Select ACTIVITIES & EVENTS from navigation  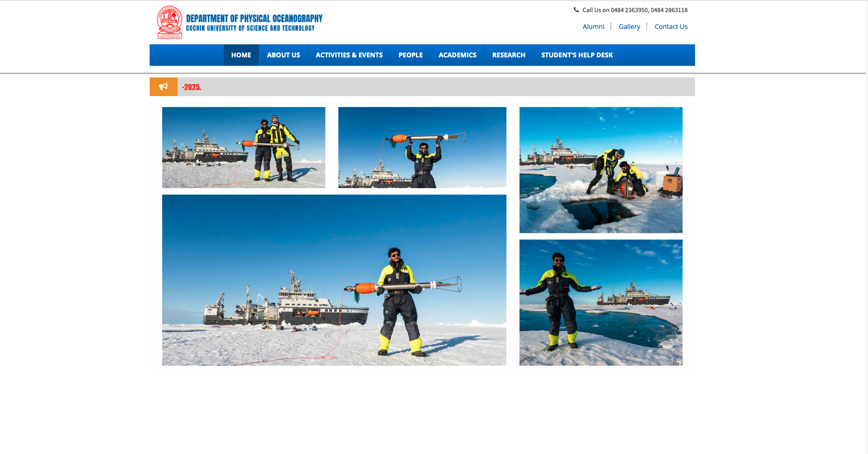point(349,55)
